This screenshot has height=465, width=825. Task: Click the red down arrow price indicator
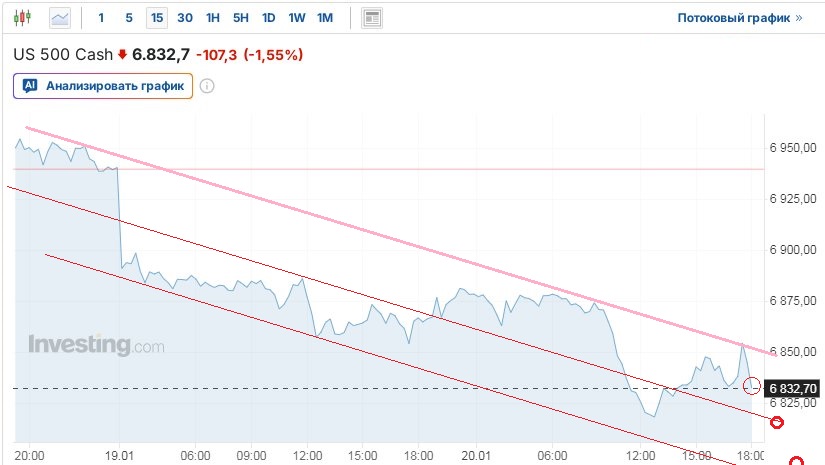pyautogui.click(x=123, y=55)
